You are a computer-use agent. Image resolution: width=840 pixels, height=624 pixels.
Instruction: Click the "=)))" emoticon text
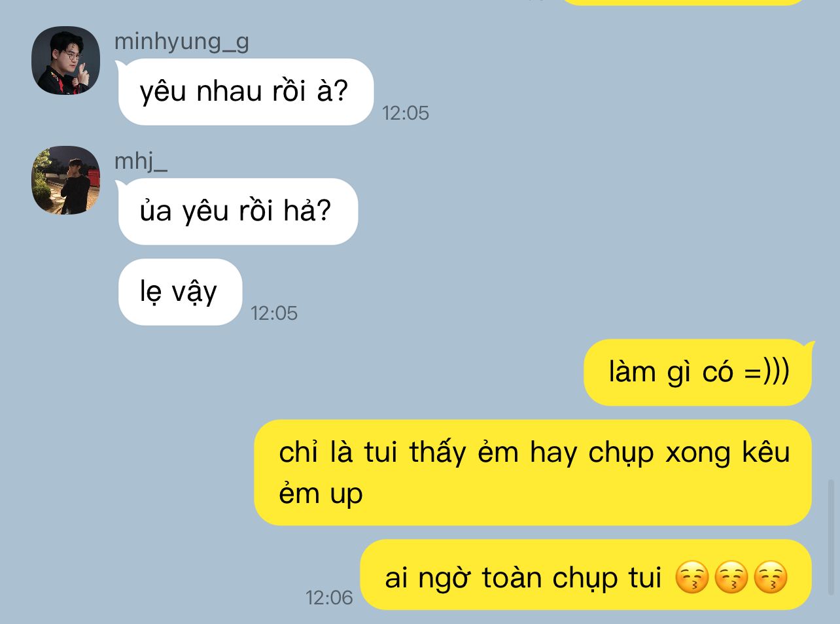(x=767, y=372)
